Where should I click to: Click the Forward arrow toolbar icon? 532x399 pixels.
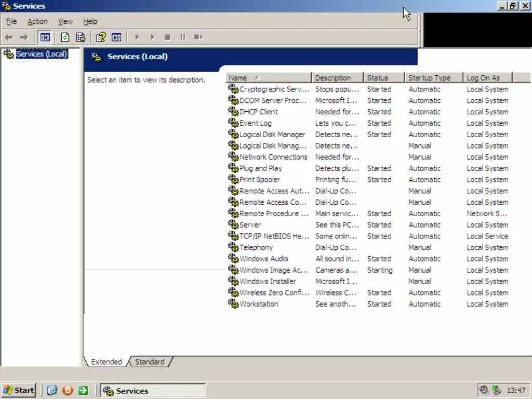pos(24,37)
